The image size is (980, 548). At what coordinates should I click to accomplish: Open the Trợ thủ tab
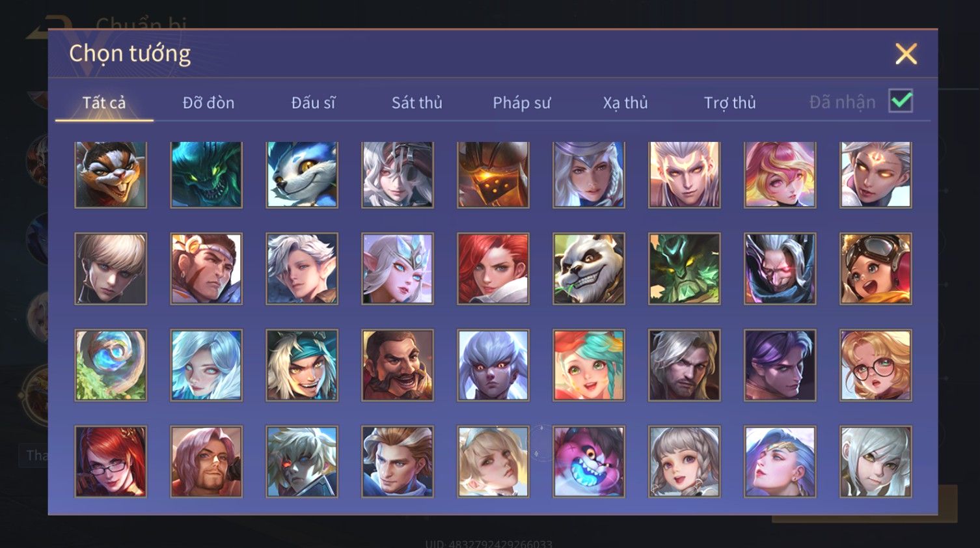(x=730, y=103)
